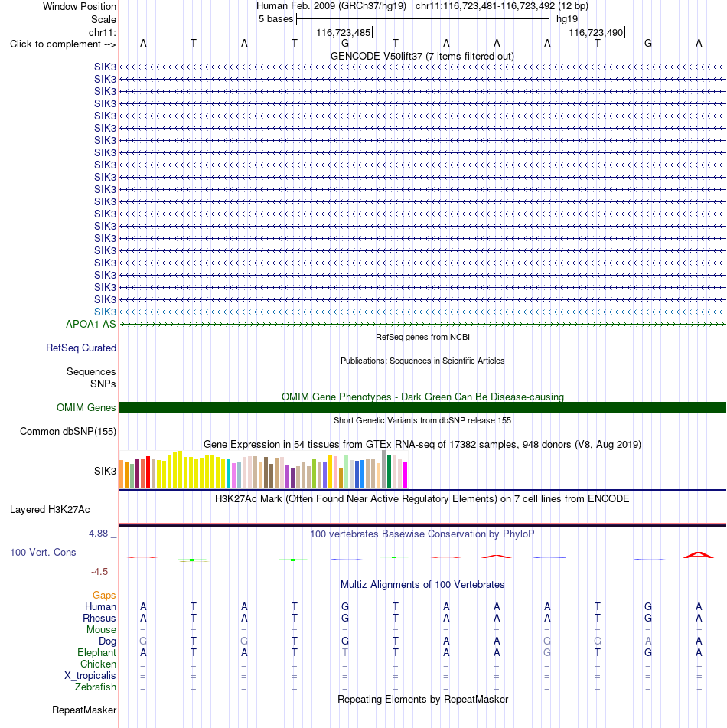Click the dark green bar in the GTEx chart
Image resolution: width=727 pixels, height=728 pixels.
click(x=389, y=472)
